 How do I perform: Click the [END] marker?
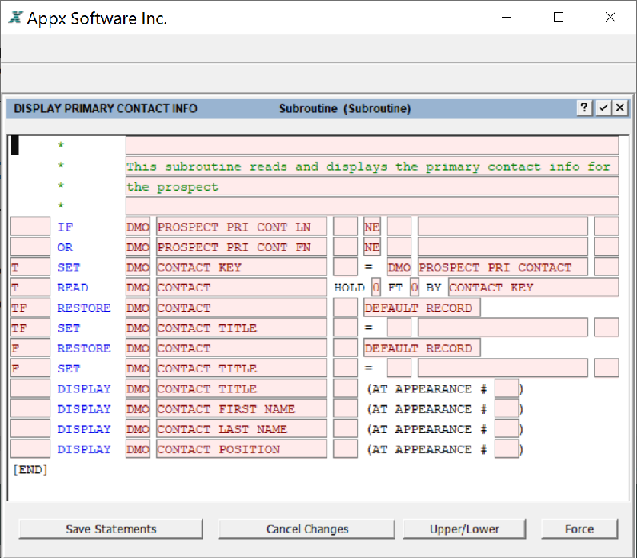click(x=30, y=470)
